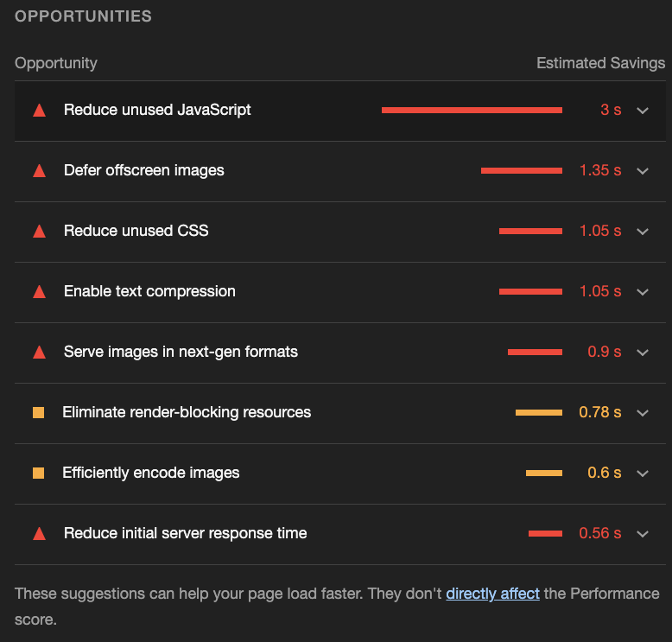The height and width of the screenshot is (642, 672).
Task: Expand Reduce unused JavaScript chevron
Action: (x=642, y=111)
